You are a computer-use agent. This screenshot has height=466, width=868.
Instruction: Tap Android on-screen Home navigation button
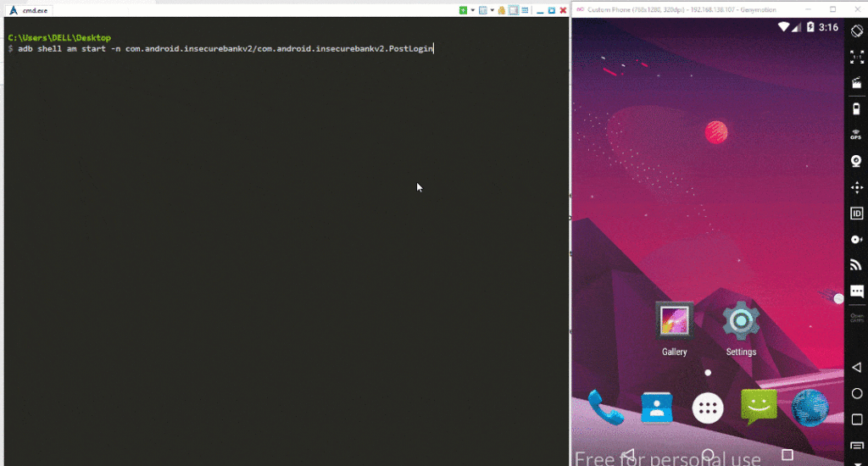708,455
